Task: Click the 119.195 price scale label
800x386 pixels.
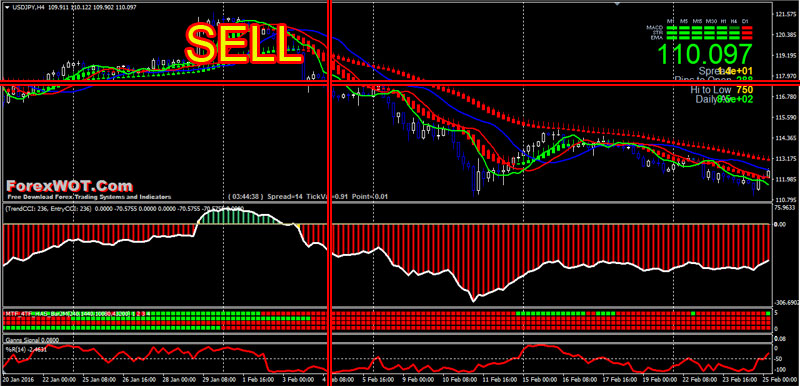Action: tap(786, 55)
